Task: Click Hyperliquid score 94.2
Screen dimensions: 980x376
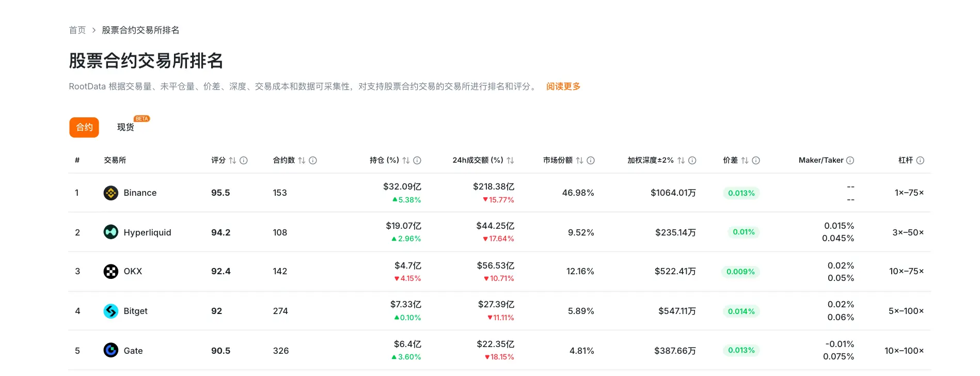Action: pyautogui.click(x=220, y=232)
